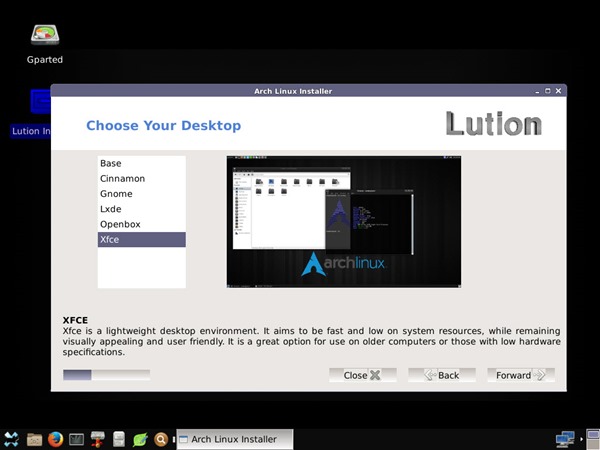Go Back to the previous installer step

pyautogui.click(x=442, y=375)
